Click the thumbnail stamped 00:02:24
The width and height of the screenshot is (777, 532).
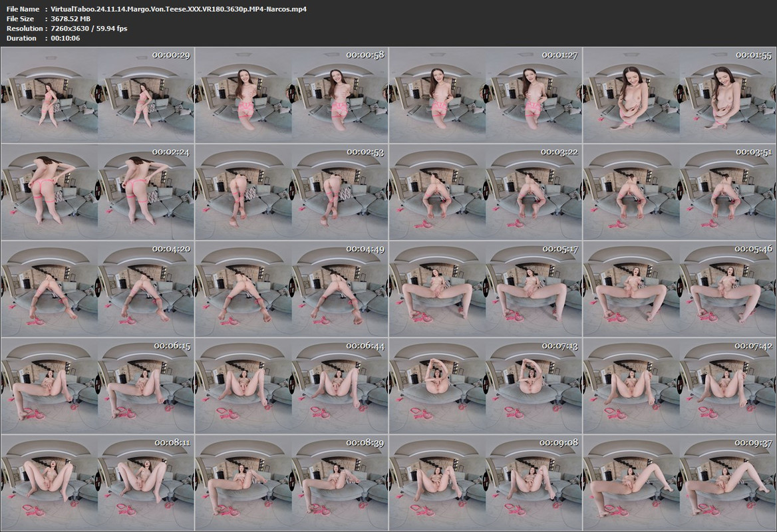(x=98, y=192)
